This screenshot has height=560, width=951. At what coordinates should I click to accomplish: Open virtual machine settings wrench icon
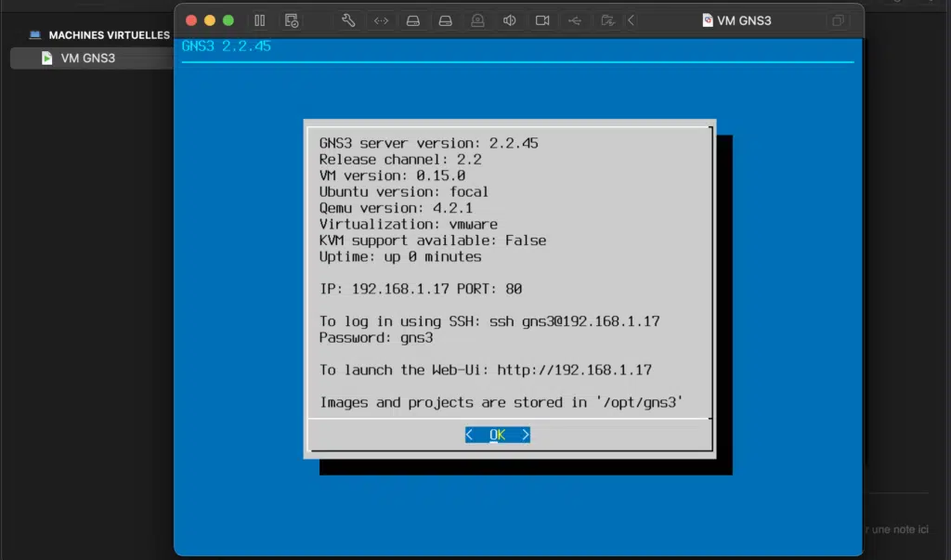click(x=348, y=20)
